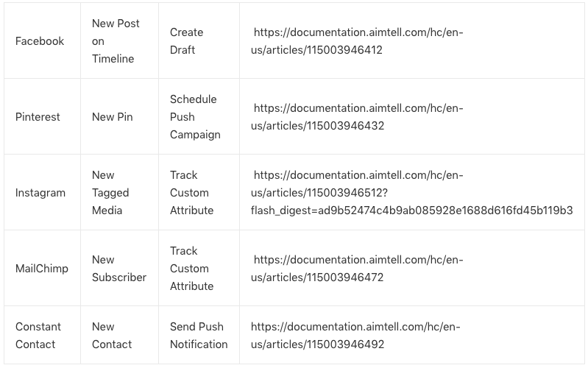
Task: Click the New Contact trigger cell
Action: (x=112, y=336)
